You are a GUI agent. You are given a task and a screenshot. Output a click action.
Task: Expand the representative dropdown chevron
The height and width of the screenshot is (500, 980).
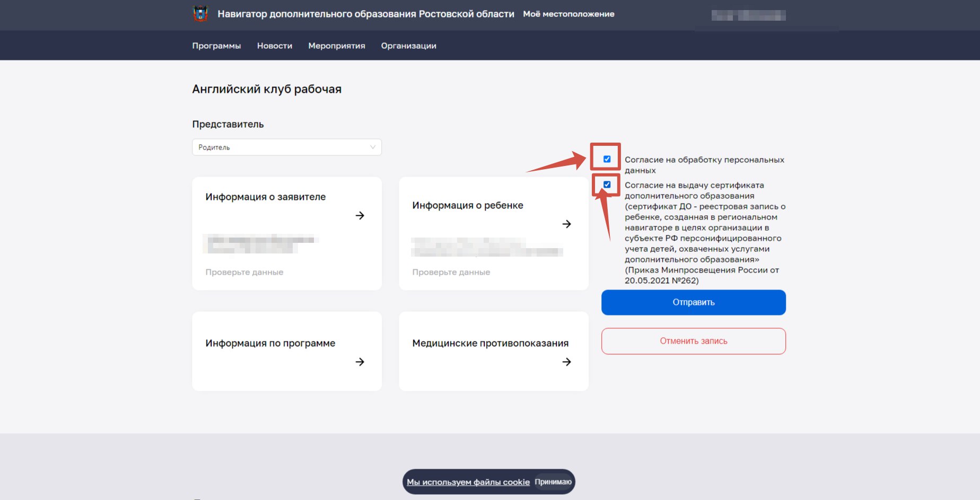coord(373,147)
